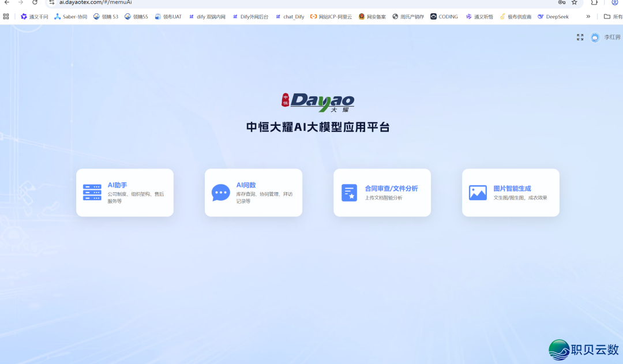Expand hidden bookmarks chevron

pyautogui.click(x=588, y=17)
